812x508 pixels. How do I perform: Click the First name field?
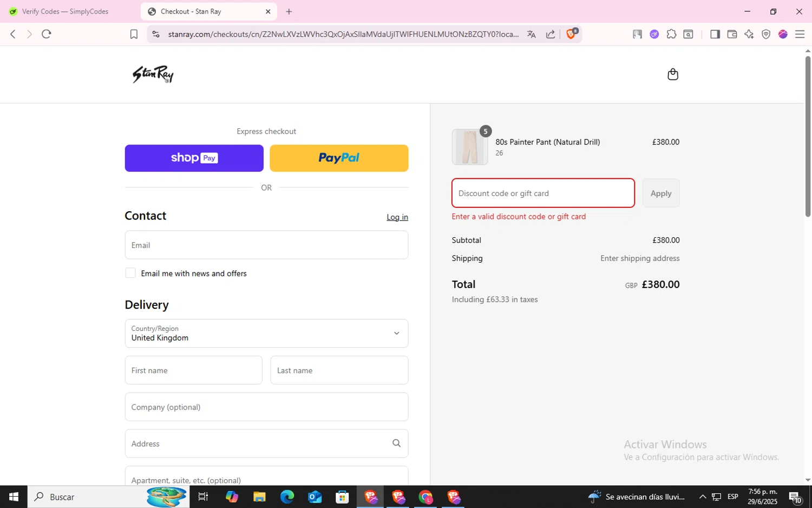[x=193, y=370]
